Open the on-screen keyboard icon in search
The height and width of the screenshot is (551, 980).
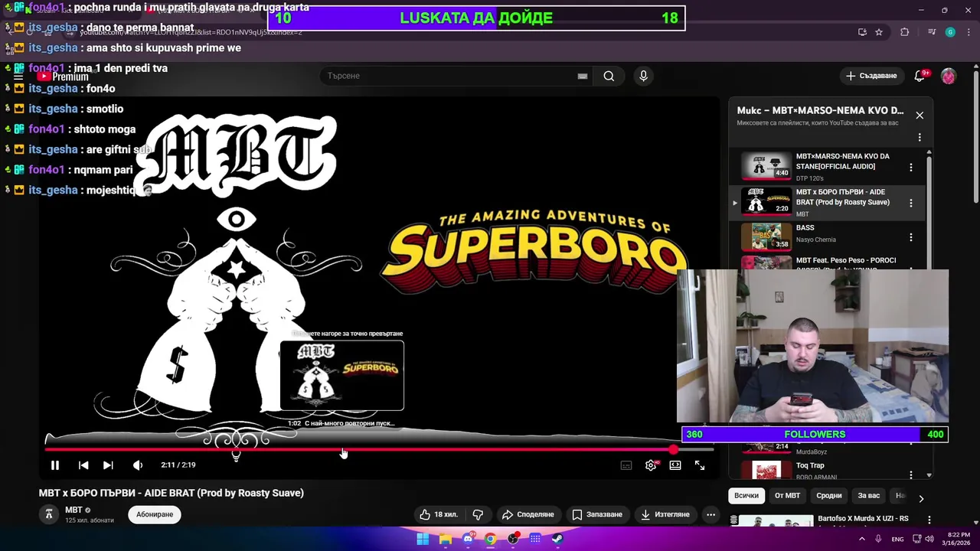(x=583, y=76)
